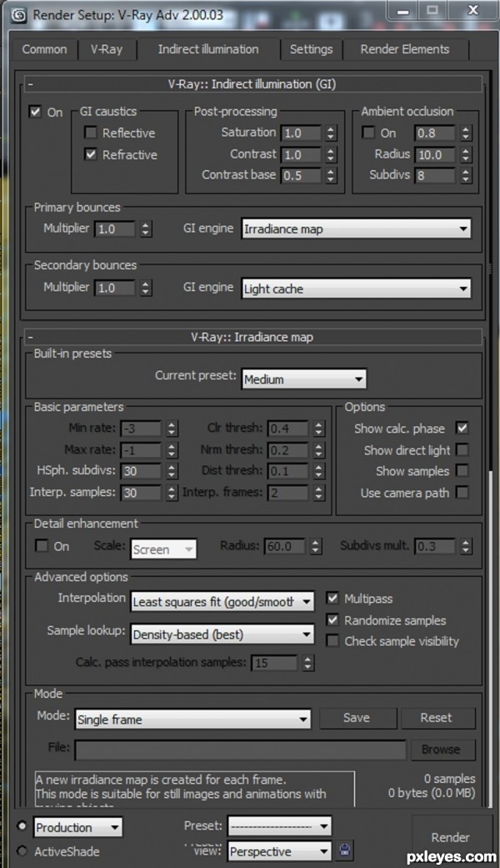
Task: Click the Ambient occlusion Radius spinner
Action: pos(466,154)
